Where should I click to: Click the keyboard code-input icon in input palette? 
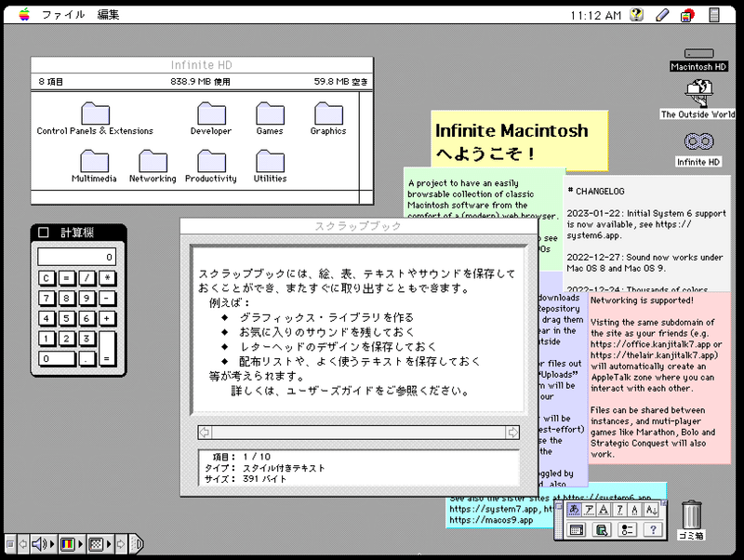point(576,529)
